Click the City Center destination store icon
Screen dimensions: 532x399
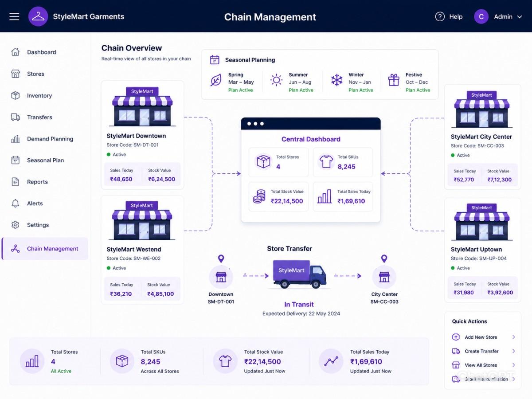tap(384, 277)
